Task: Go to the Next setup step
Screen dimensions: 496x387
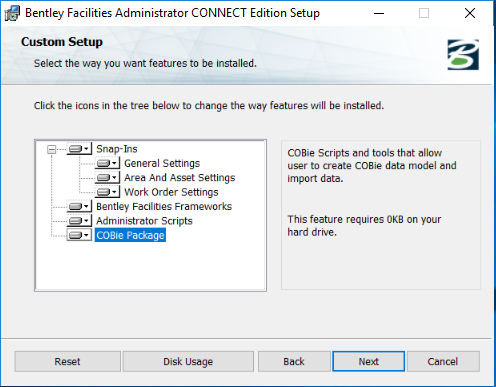Action: click(369, 361)
